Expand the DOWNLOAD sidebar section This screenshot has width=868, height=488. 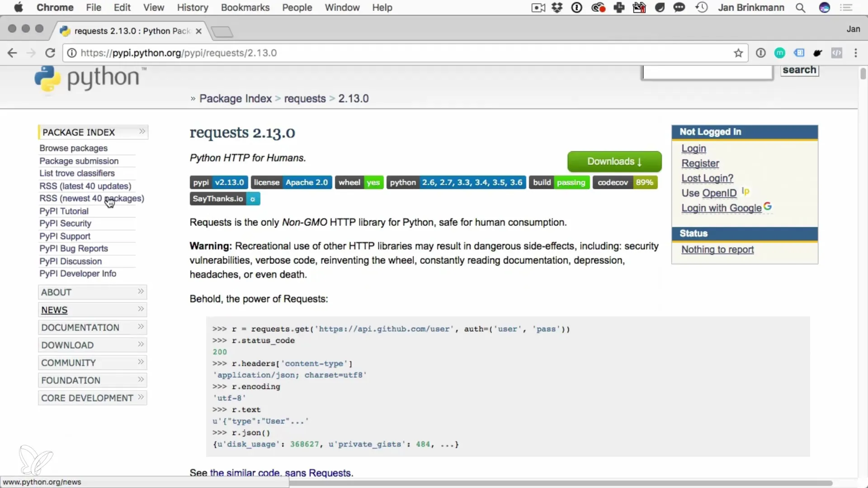pos(93,345)
